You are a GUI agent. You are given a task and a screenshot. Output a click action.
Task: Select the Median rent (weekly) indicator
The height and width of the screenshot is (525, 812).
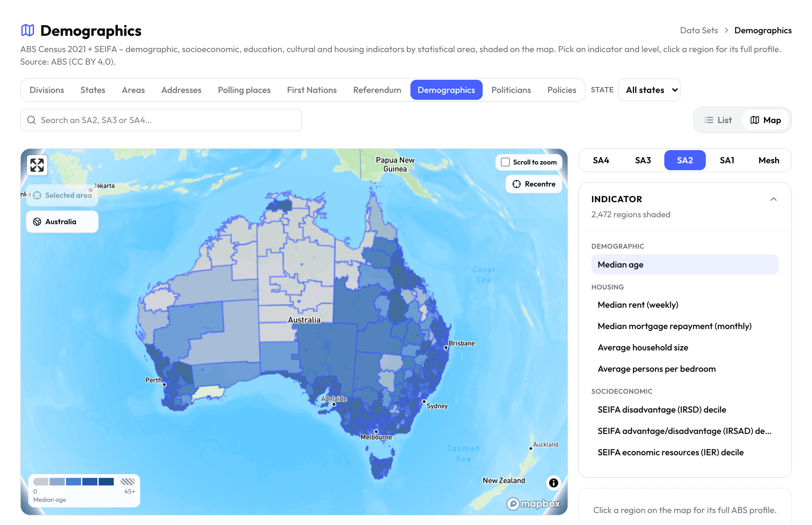pos(685,305)
